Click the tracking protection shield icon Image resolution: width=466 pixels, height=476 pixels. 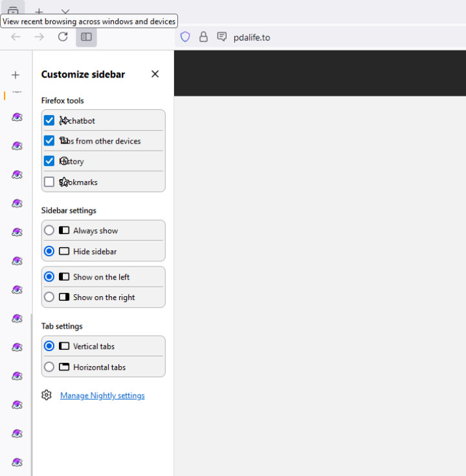click(185, 37)
